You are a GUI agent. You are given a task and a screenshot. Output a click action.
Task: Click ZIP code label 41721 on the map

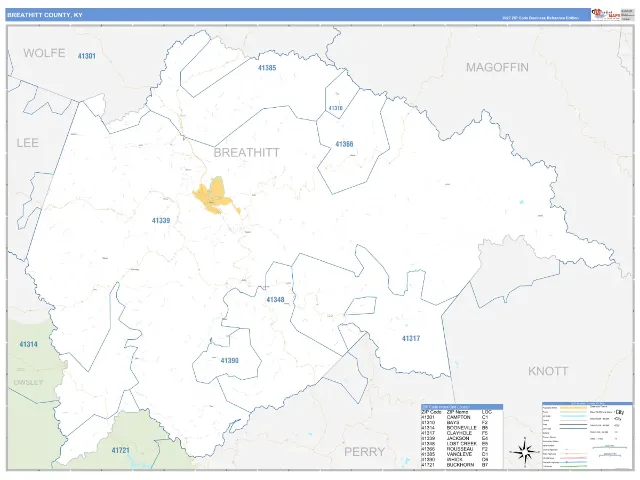click(120, 450)
